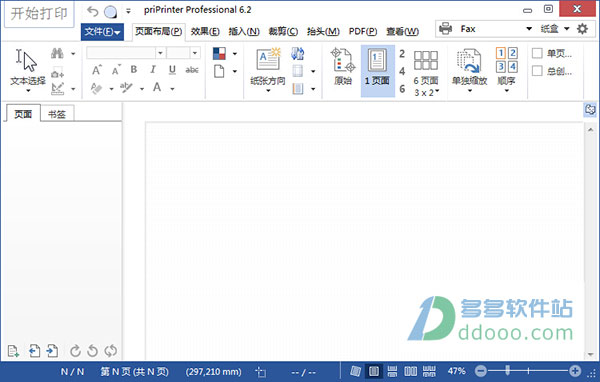Switch to the 书签 bookmarks panel tab
The width and height of the screenshot is (600, 382).
(x=57, y=114)
